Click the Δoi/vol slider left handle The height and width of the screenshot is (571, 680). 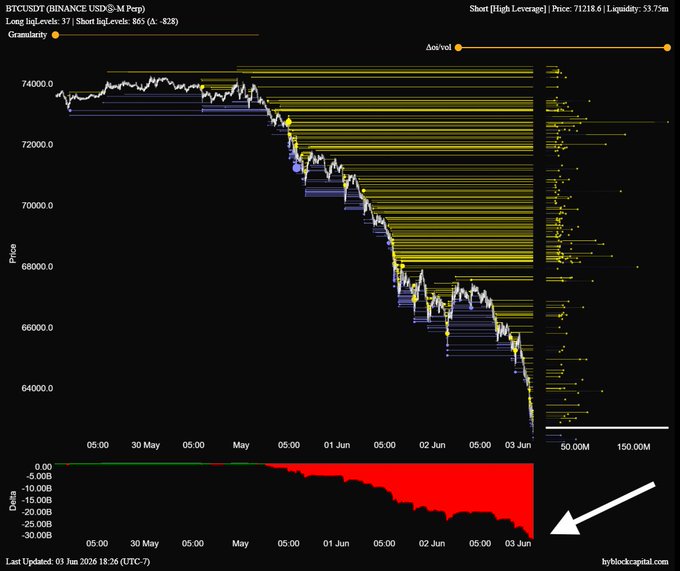tap(458, 48)
